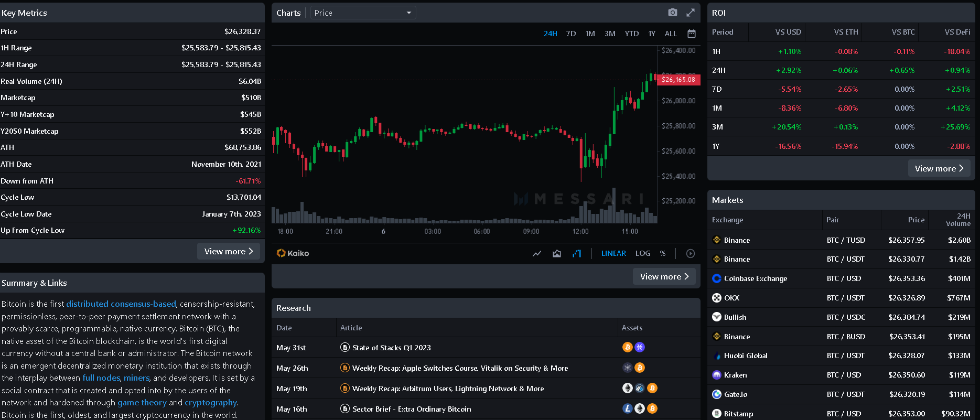This screenshot has width=980, height=420.
Task: Click the Bullish exchange logo icon
Action: 717,317
